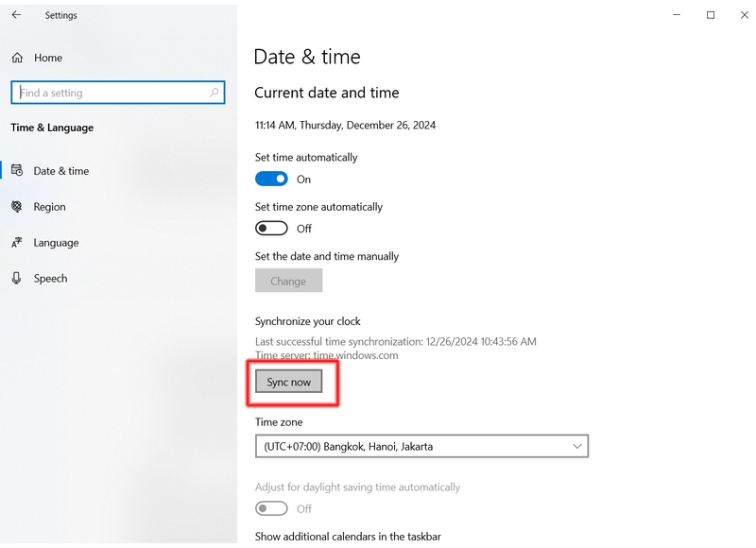Select the Speech menu item
This screenshot has width=756, height=548.
[50, 279]
